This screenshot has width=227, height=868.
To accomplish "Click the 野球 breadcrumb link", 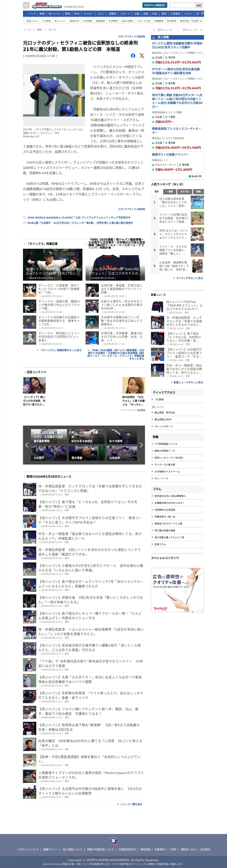I will tap(40, 30).
